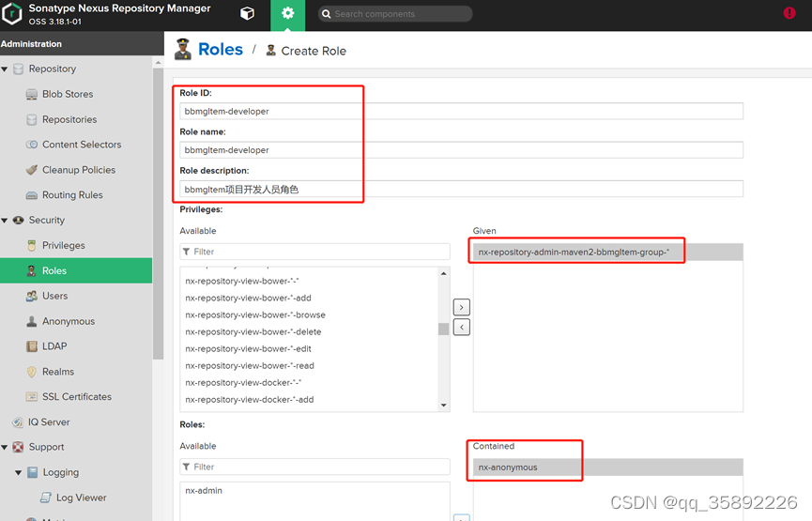
Task: Click the Content Selectors icon
Action: 32,145
